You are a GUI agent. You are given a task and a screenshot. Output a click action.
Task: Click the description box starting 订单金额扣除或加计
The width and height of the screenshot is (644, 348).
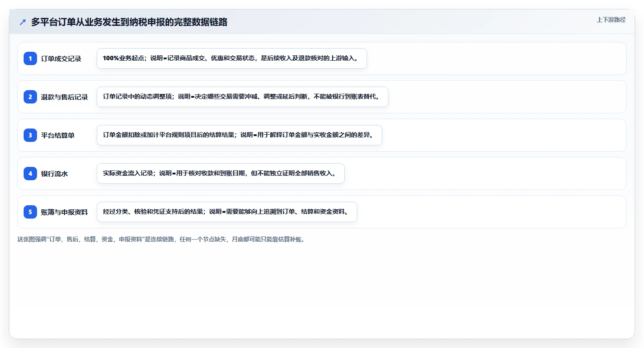(239, 135)
